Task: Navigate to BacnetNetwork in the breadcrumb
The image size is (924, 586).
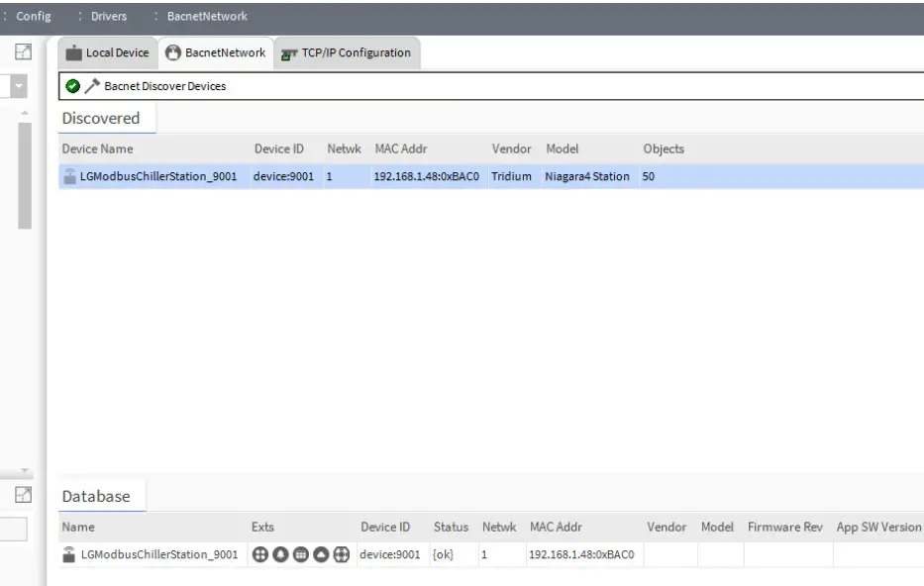Action: click(x=207, y=17)
